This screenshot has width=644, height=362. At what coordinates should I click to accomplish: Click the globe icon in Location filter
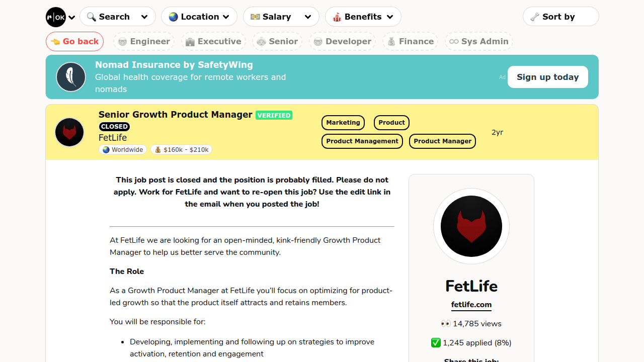(174, 17)
